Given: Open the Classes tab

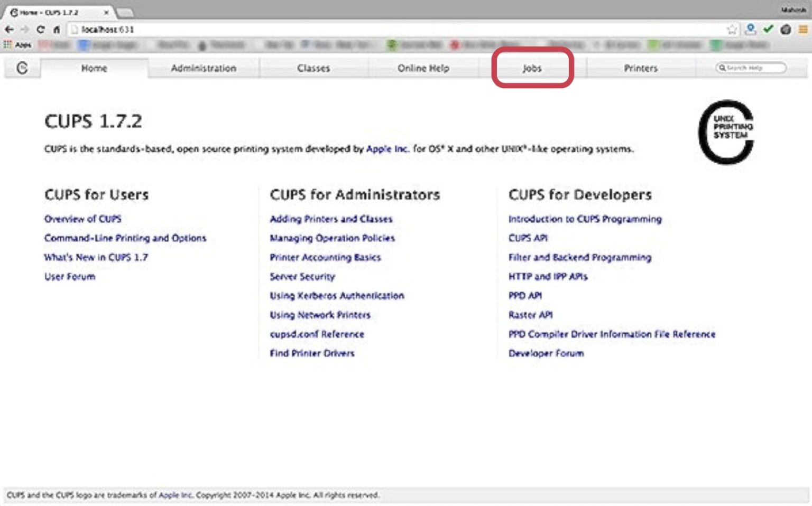Looking at the screenshot, I should pyautogui.click(x=313, y=68).
